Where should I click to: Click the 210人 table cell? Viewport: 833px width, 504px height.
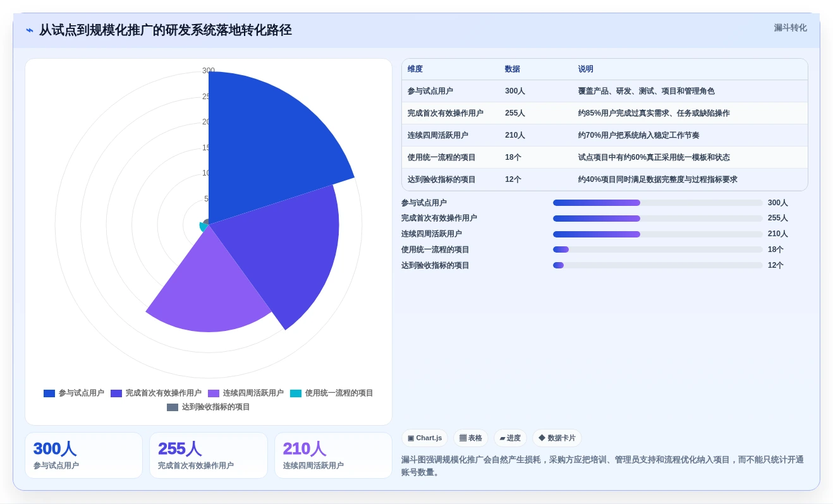515,136
